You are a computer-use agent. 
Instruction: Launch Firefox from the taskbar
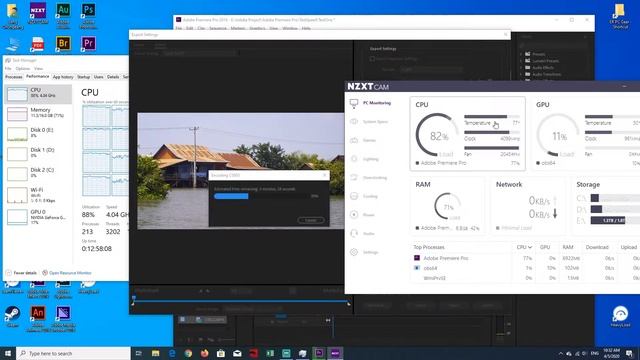204,353
